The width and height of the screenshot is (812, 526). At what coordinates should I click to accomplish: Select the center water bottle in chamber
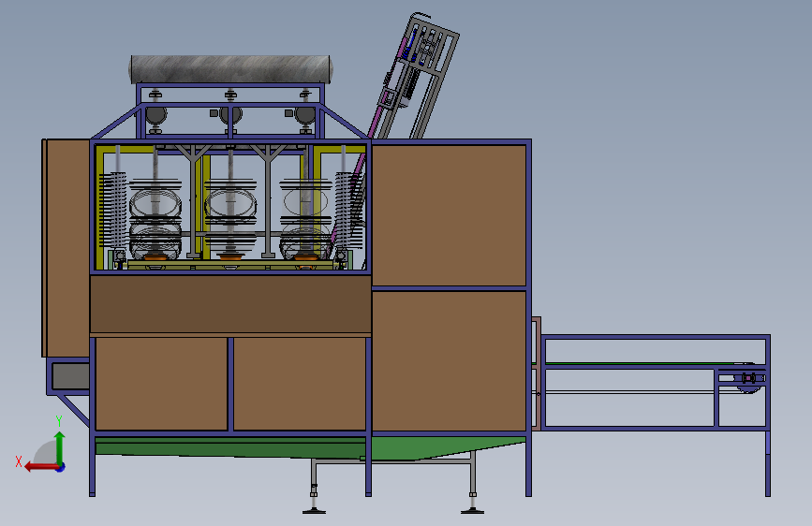[x=230, y=217]
